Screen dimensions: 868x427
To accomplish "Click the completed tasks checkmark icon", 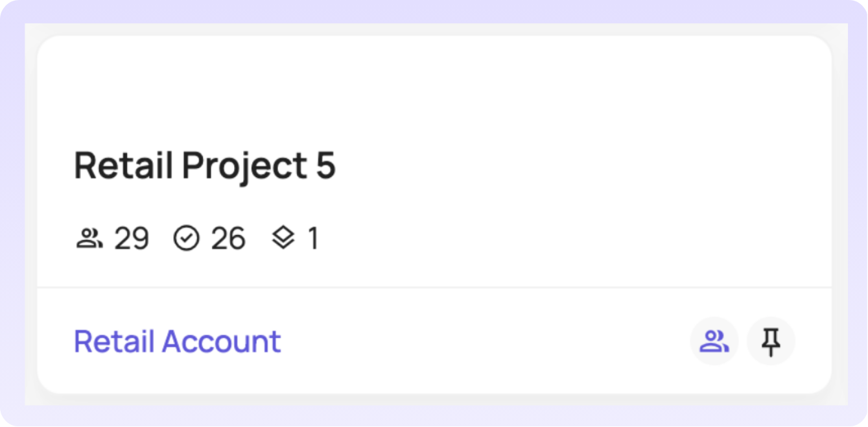I will 187,239.
